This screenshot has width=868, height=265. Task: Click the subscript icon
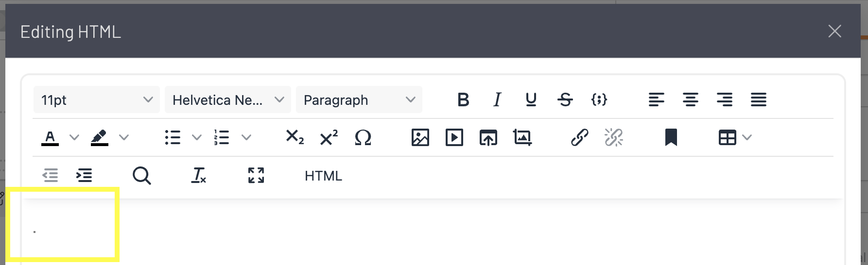(295, 138)
